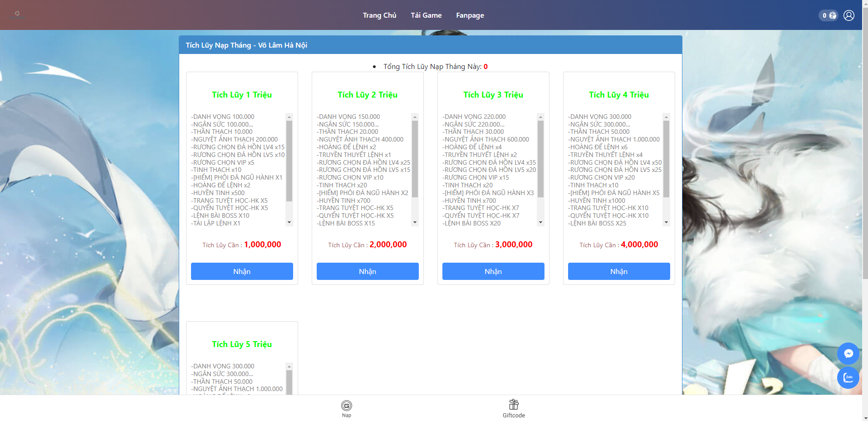This screenshot has width=868, height=421.
Task: Click the Tích Lũy 3 Triệu heading
Action: point(493,95)
